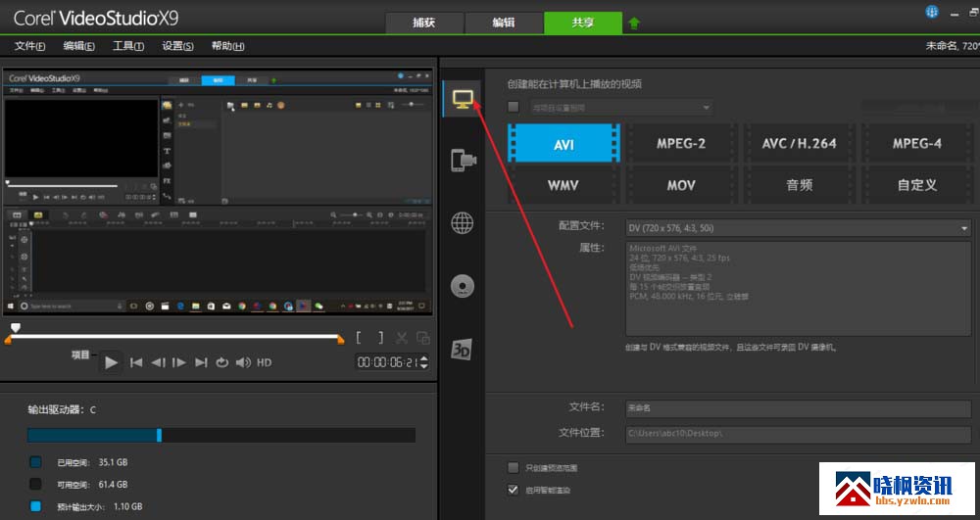Click the 61.4 GB free space value
980x520 pixels.
pos(113,485)
